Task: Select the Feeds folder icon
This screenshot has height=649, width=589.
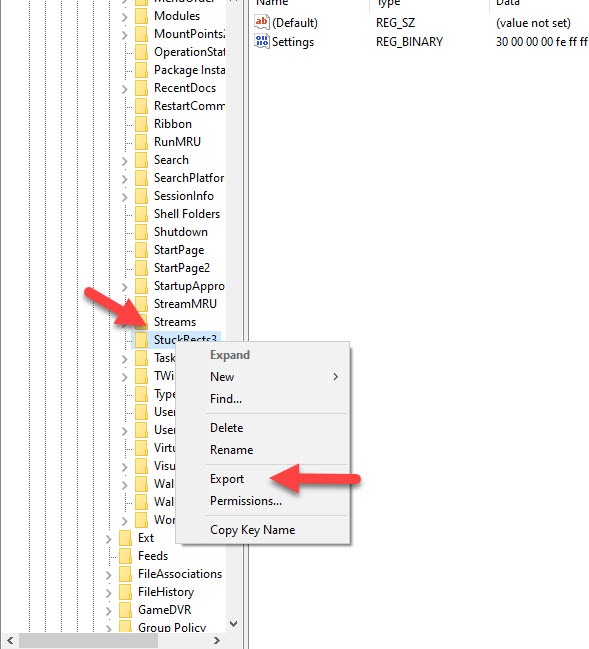Action: pyautogui.click(x=125, y=556)
